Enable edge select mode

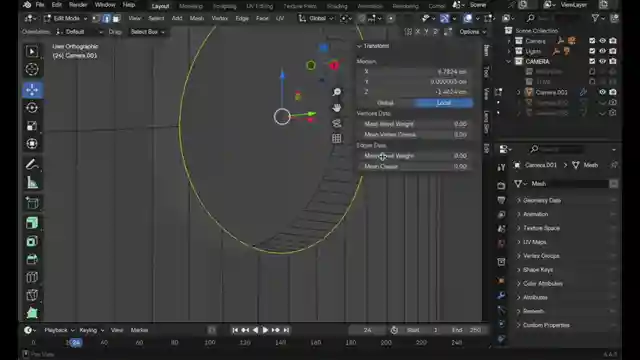tap(106, 18)
